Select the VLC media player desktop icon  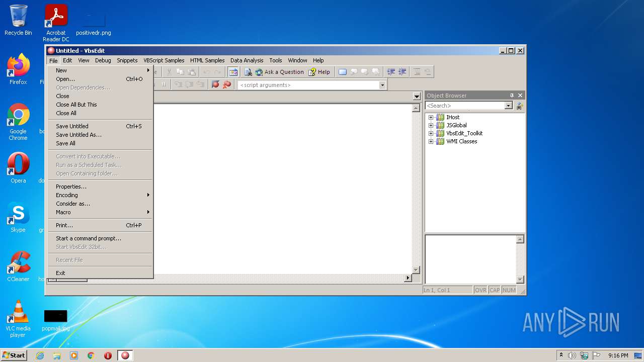click(18, 319)
